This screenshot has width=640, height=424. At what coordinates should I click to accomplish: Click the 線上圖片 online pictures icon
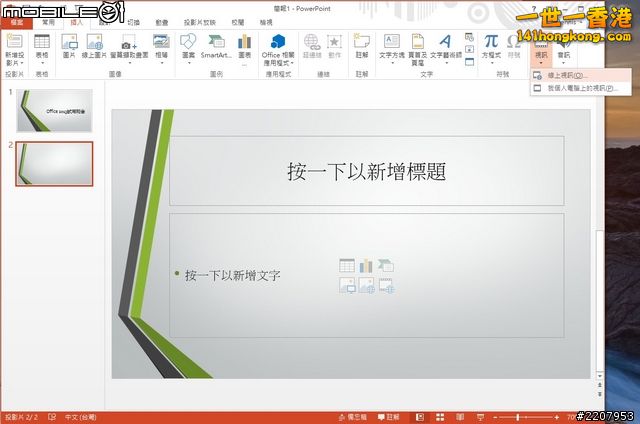95,46
